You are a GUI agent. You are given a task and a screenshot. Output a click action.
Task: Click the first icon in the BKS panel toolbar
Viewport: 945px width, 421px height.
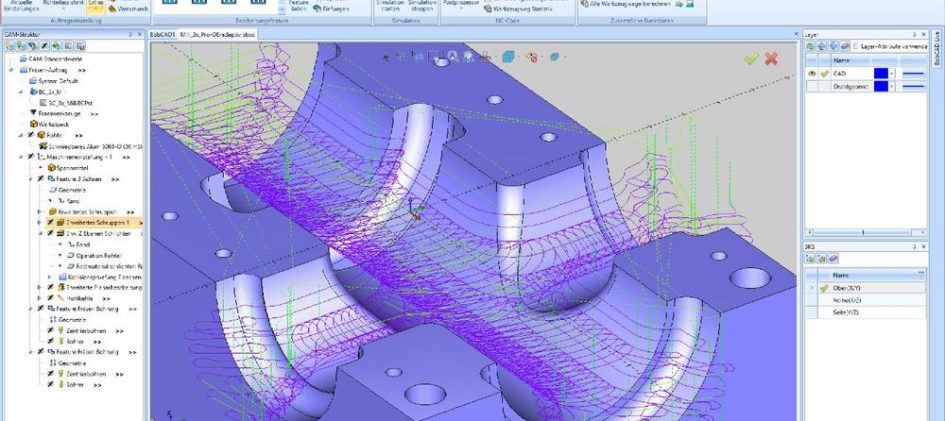point(811,258)
